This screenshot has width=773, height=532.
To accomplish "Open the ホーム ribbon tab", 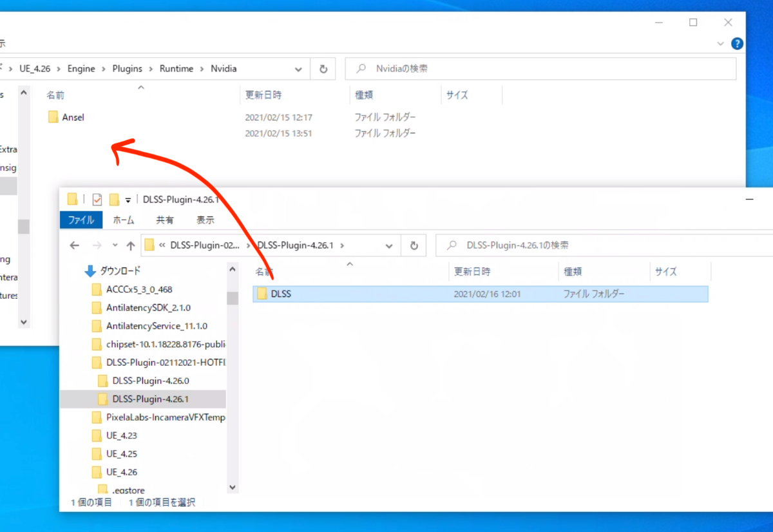I will click(124, 220).
